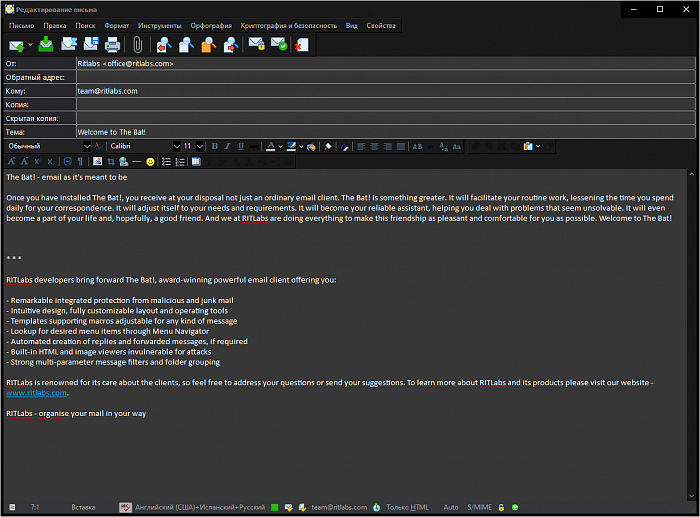700x517 pixels.
Task: Click the AB uppercase icon
Action: 417,146
